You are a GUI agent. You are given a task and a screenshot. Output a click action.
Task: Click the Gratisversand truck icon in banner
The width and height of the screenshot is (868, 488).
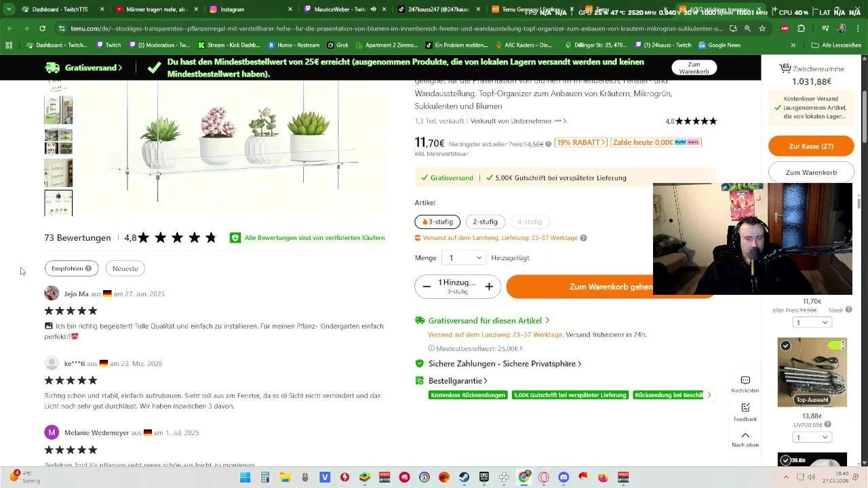click(x=52, y=68)
